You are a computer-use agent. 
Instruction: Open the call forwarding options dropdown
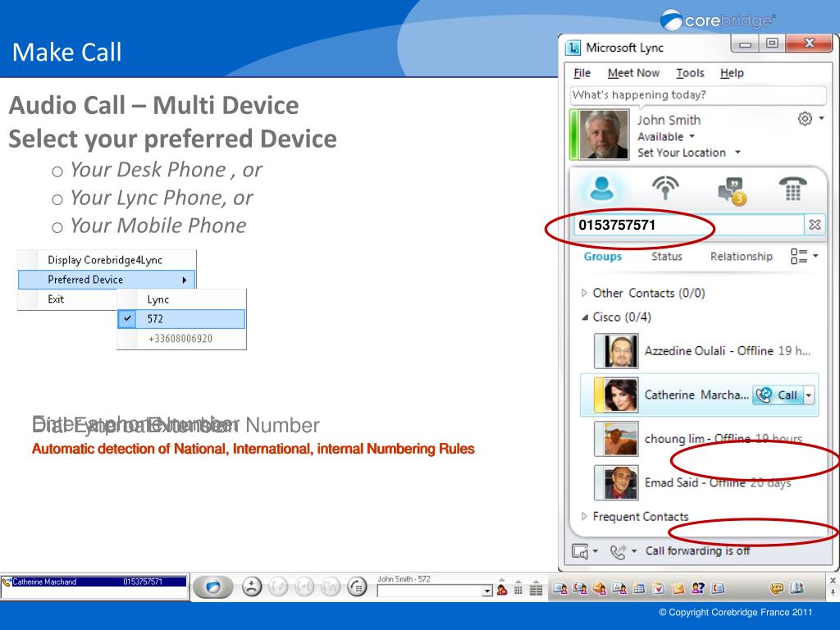point(623,551)
